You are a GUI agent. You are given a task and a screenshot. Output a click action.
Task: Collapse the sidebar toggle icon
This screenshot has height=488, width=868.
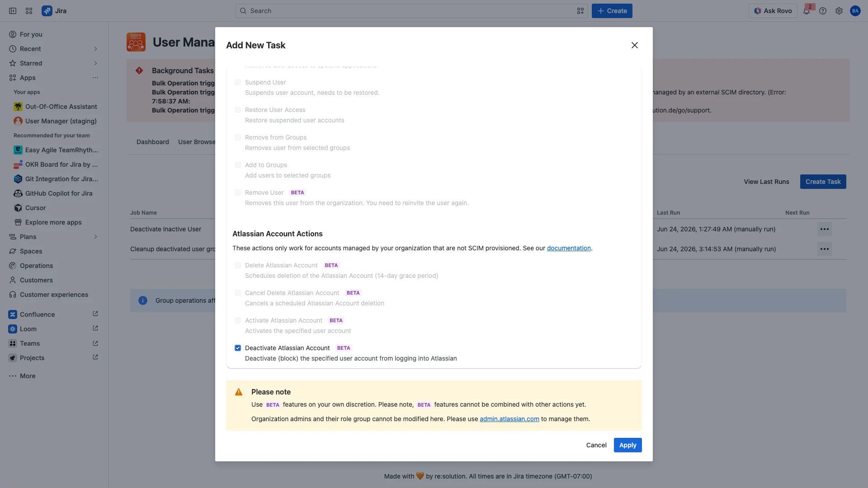pyautogui.click(x=13, y=11)
